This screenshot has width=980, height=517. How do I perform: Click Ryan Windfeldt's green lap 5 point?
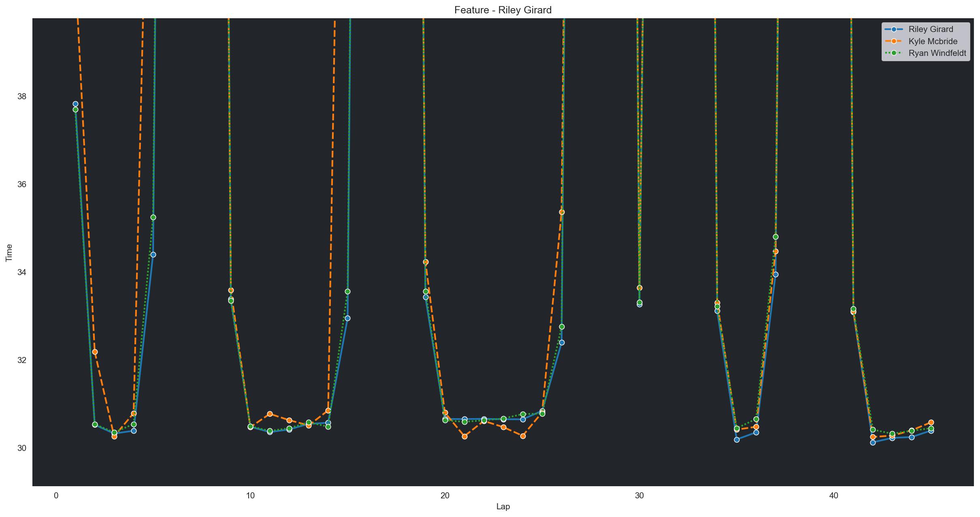click(x=153, y=218)
